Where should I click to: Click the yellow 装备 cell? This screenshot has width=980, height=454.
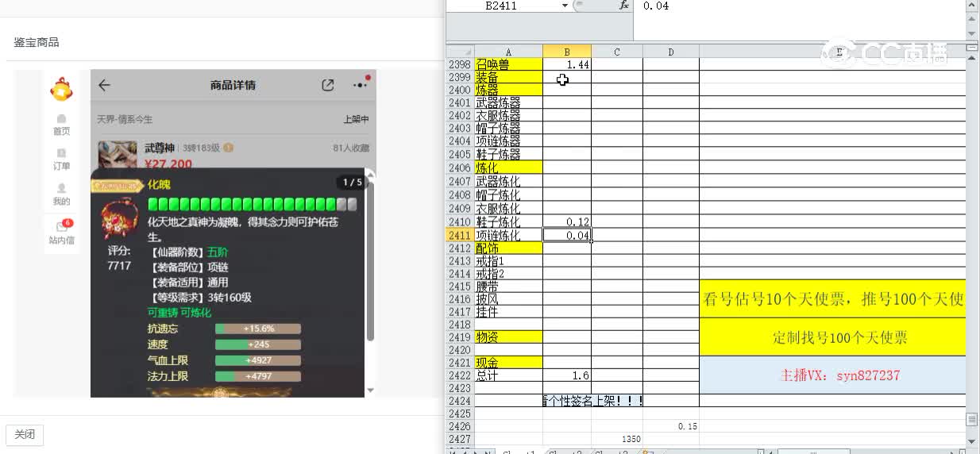[508, 78]
